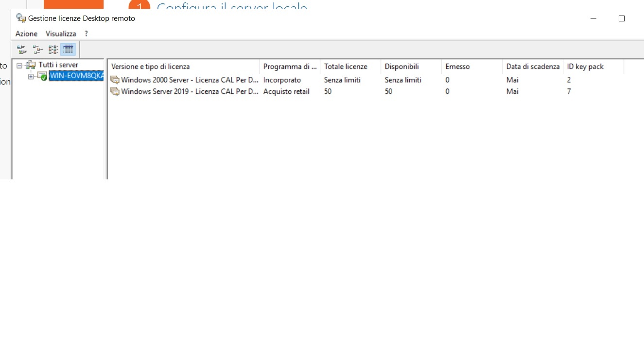Viewport: 644px width, 350px height.
Task: Click Senza limiti under Disponibili
Action: [403, 80]
